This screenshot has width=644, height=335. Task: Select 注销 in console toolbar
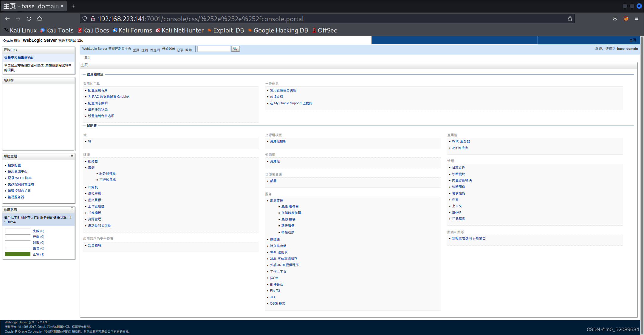(145, 50)
